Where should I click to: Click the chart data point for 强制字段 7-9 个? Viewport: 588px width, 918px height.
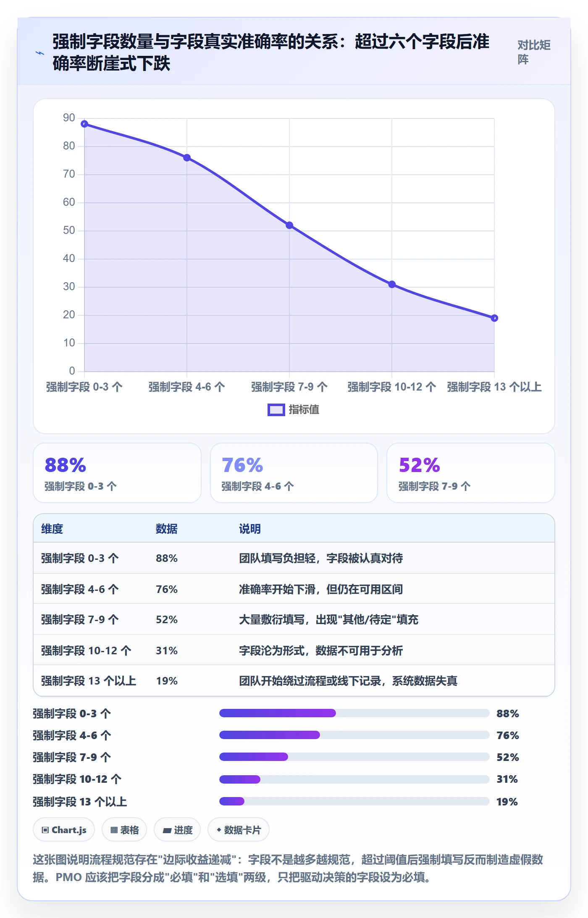point(289,226)
